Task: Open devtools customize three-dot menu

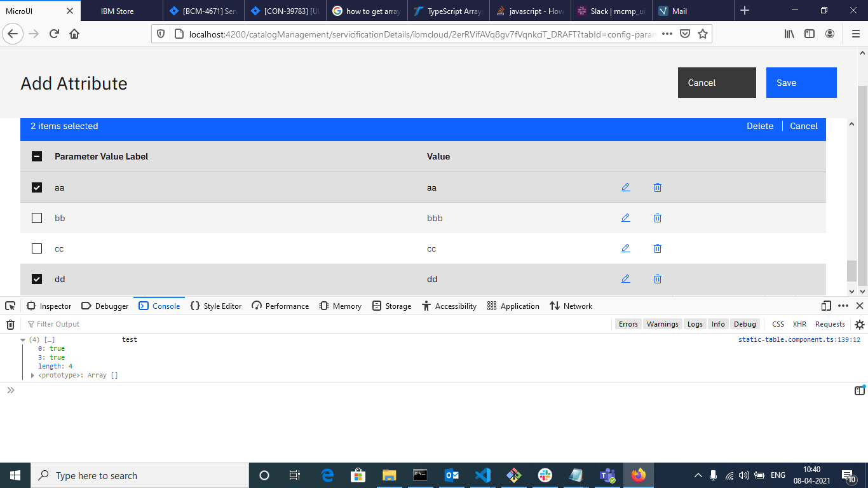Action: tap(843, 306)
